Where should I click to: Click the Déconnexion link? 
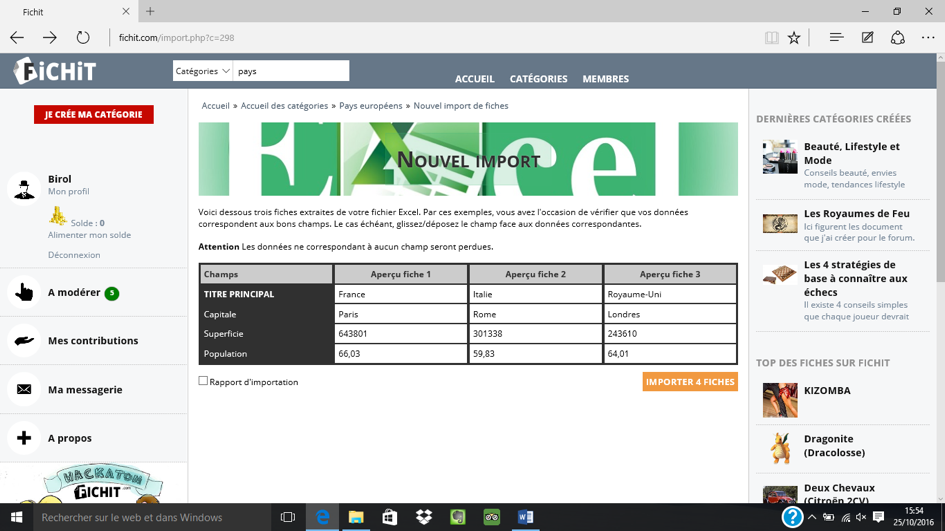point(74,255)
